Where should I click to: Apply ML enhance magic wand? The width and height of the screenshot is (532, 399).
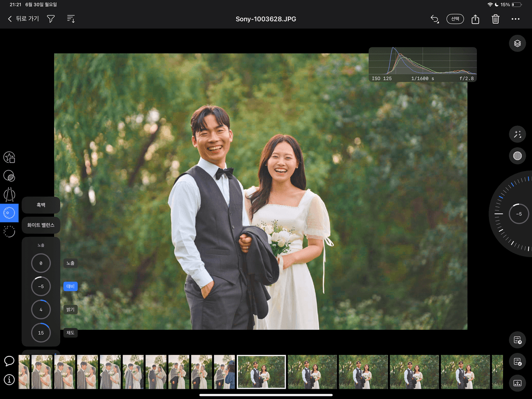tap(517, 134)
